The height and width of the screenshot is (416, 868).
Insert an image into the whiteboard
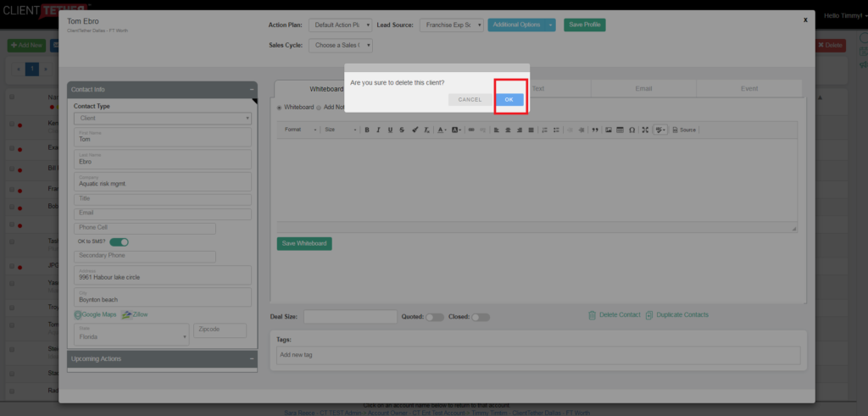click(x=609, y=130)
